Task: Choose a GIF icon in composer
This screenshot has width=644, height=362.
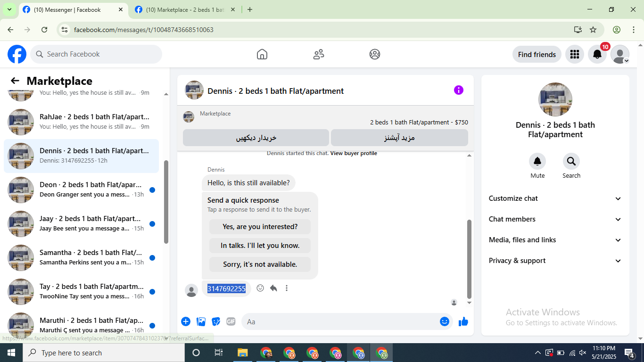Action: coord(231,321)
